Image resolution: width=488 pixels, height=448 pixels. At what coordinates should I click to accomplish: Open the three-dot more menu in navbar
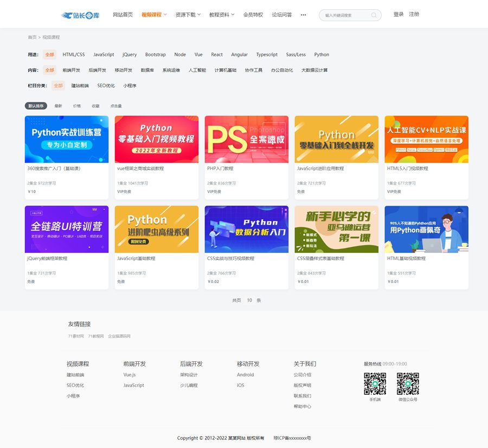(x=303, y=15)
